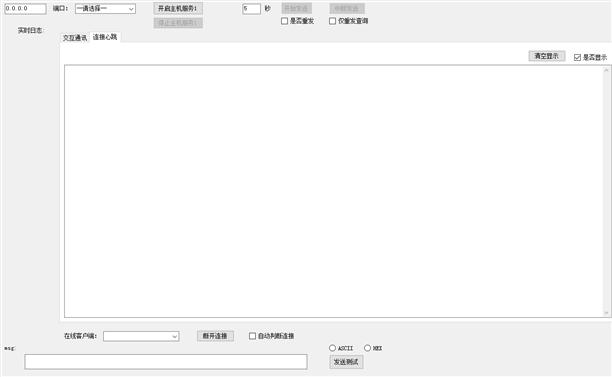Click the 清空显示 button
Image resolution: width=612 pixels, height=377 pixels.
pos(546,56)
